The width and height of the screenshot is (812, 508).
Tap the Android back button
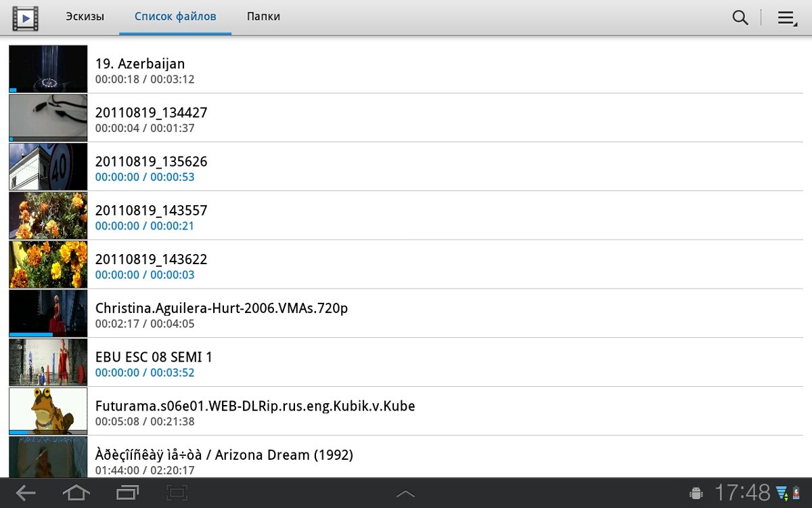pos(26,493)
